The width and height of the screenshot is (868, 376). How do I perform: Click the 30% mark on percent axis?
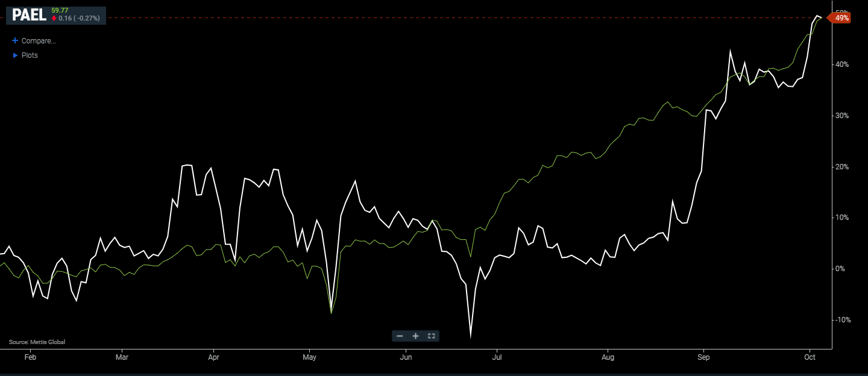coord(842,116)
